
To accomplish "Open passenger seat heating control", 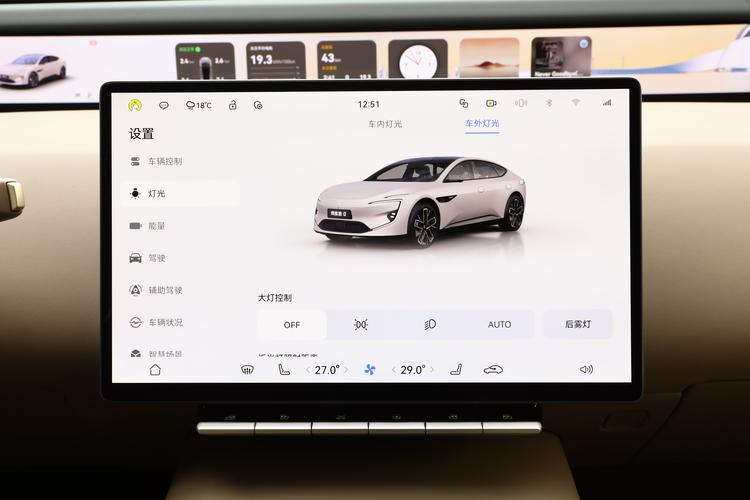I will coord(455,369).
